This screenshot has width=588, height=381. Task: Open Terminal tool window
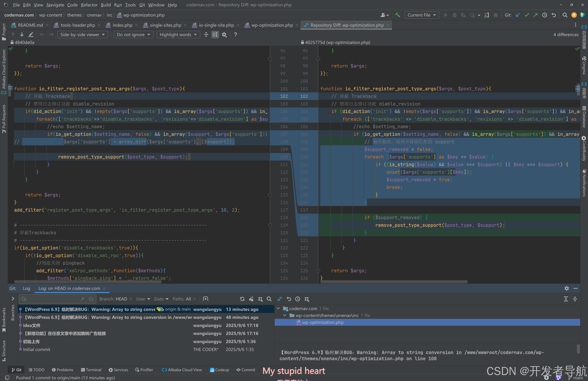[x=91, y=370]
